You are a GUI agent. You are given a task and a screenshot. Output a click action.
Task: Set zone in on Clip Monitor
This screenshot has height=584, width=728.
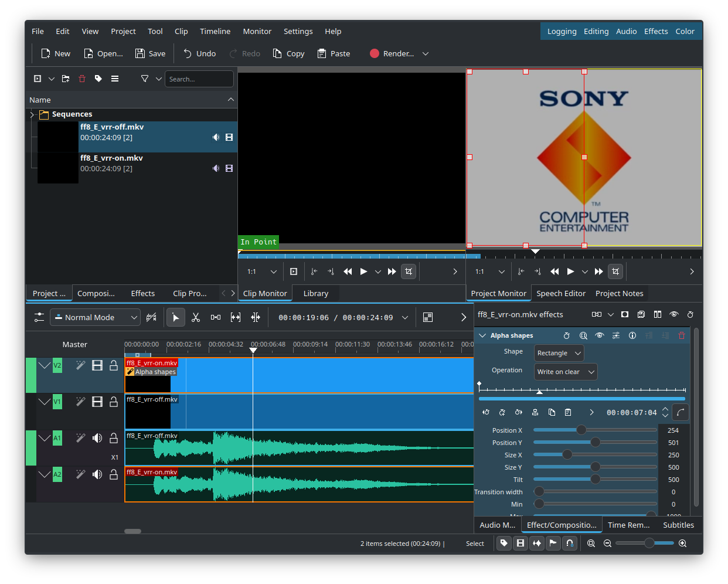(x=314, y=271)
